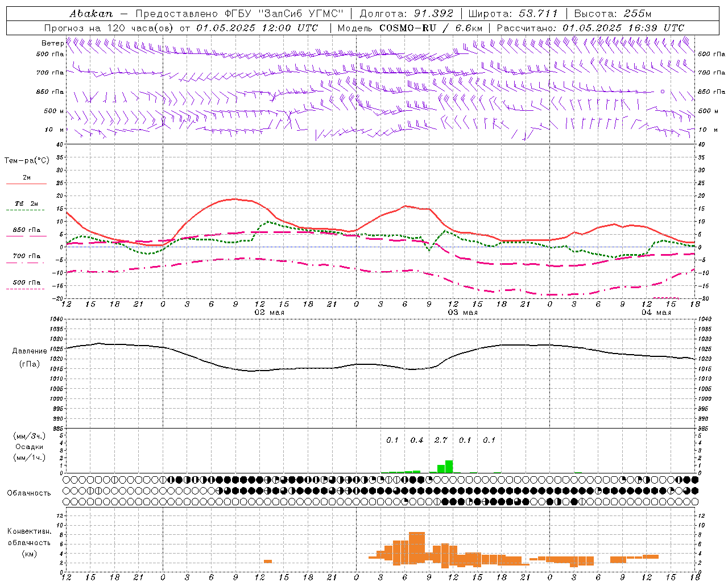Click the 'Давление' pressure panel label
This screenshot has height=582, width=728.
coord(30,351)
